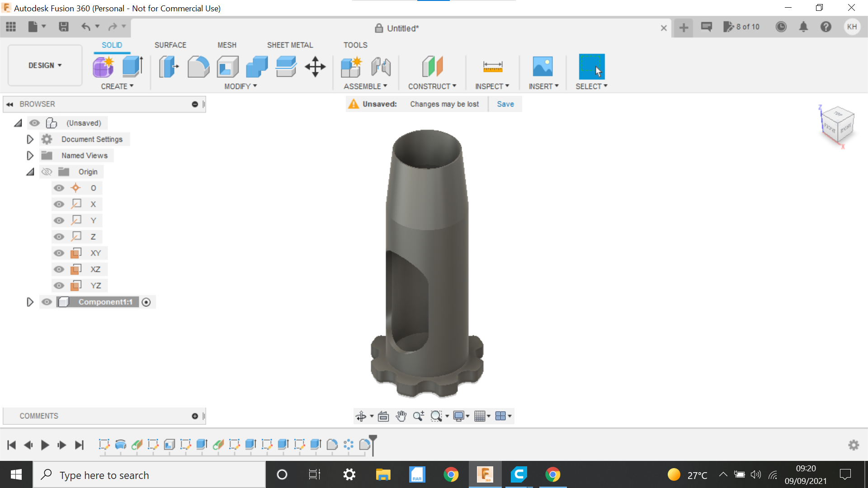The height and width of the screenshot is (488, 868).
Task: Open the DESIGN workspace dropdown
Action: [45, 66]
